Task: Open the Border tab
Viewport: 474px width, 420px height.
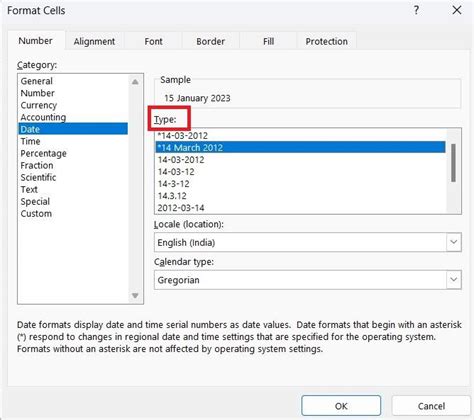Action: pyautogui.click(x=211, y=41)
